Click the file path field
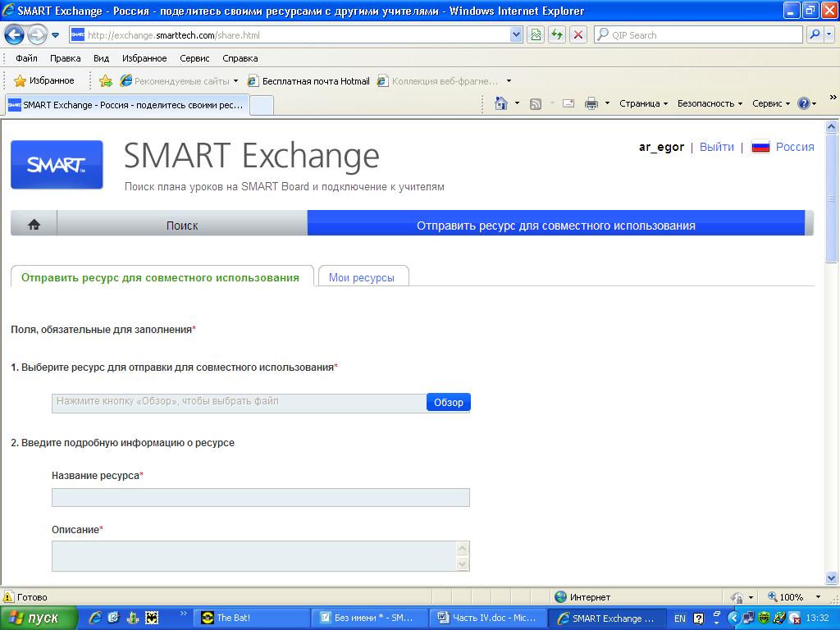840x630 pixels. tap(239, 403)
